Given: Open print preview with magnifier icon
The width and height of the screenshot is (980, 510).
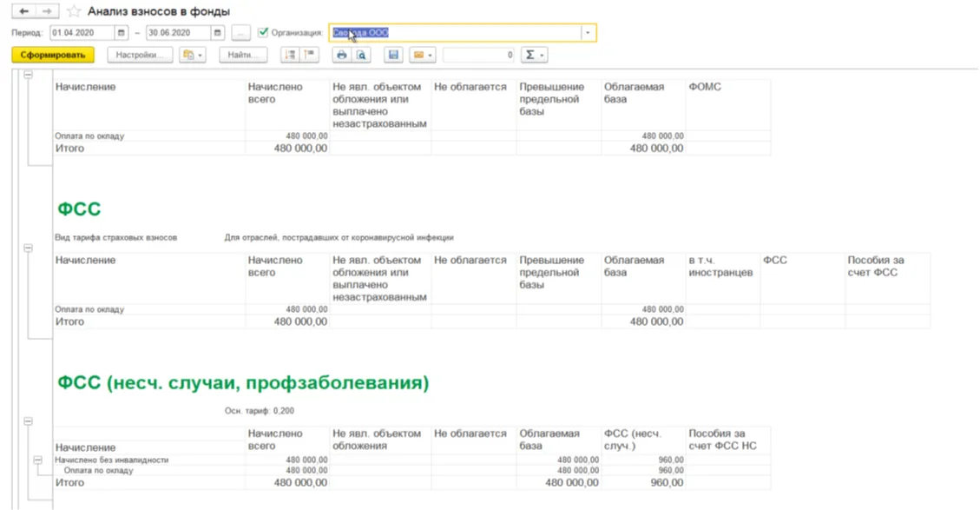Looking at the screenshot, I should point(361,55).
